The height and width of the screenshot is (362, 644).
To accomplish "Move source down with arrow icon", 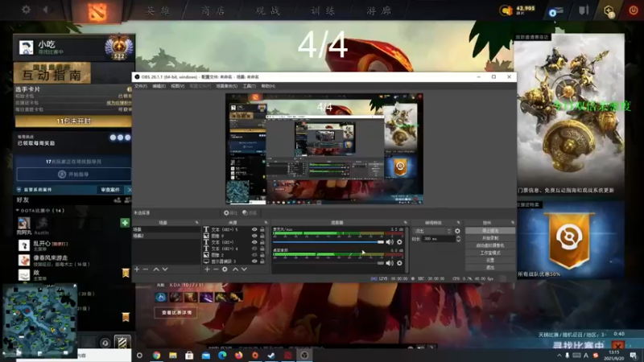I will (x=245, y=269).
